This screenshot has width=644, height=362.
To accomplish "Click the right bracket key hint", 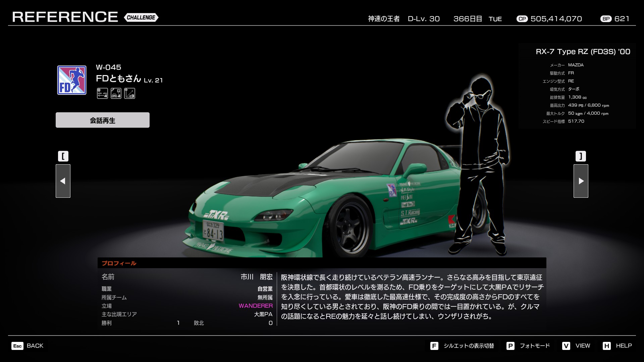I will tap(581, 156).
